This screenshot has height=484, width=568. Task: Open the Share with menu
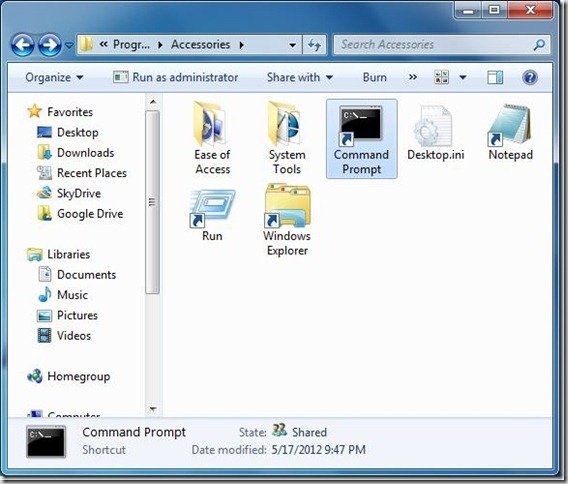tap(300, 78)
